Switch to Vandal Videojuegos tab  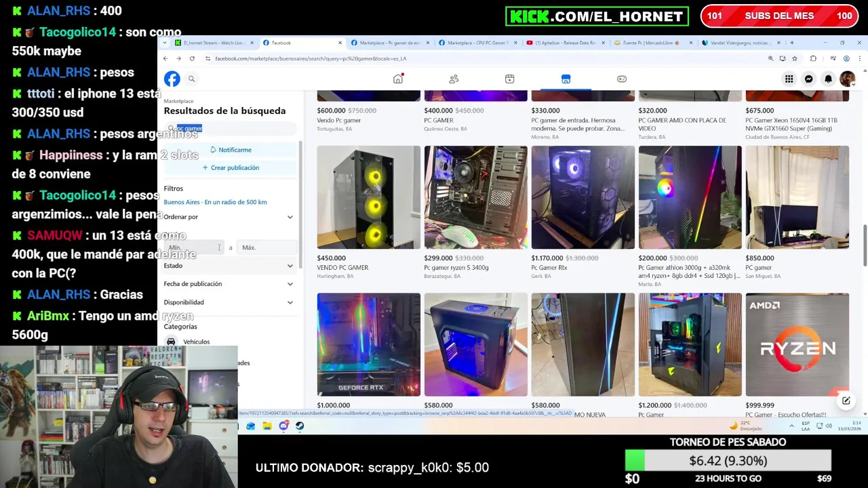(x=741, y=43)
